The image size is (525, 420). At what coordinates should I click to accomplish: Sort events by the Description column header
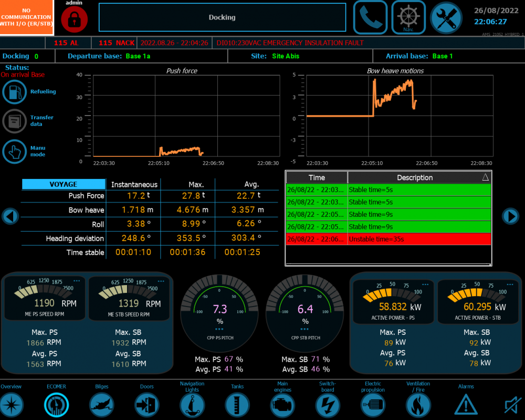415,177
